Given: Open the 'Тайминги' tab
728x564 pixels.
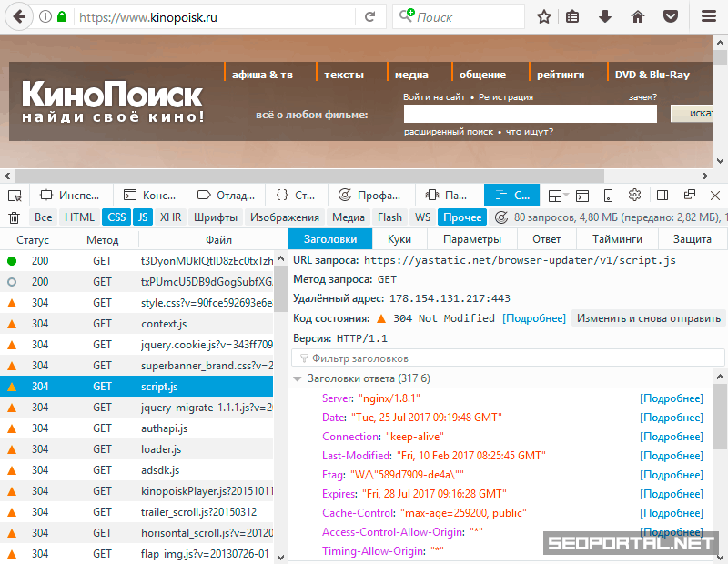Looking at the screenshot, I should 617,239.
